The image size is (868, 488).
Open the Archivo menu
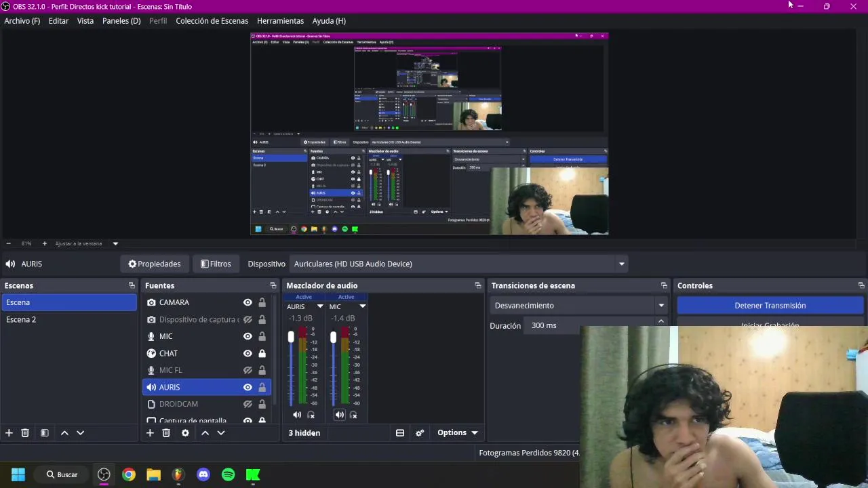(x=22, y=21)
